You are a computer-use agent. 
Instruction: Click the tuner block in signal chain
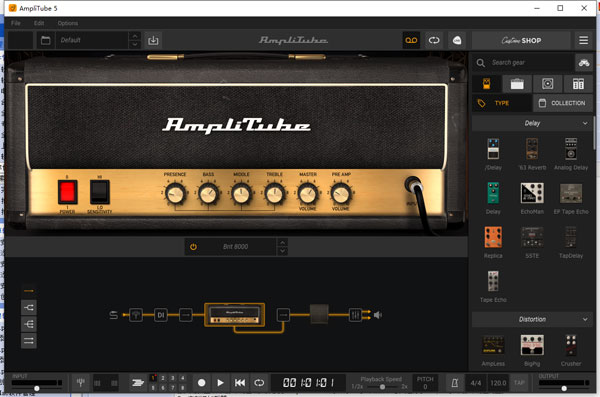click(136, 315)
